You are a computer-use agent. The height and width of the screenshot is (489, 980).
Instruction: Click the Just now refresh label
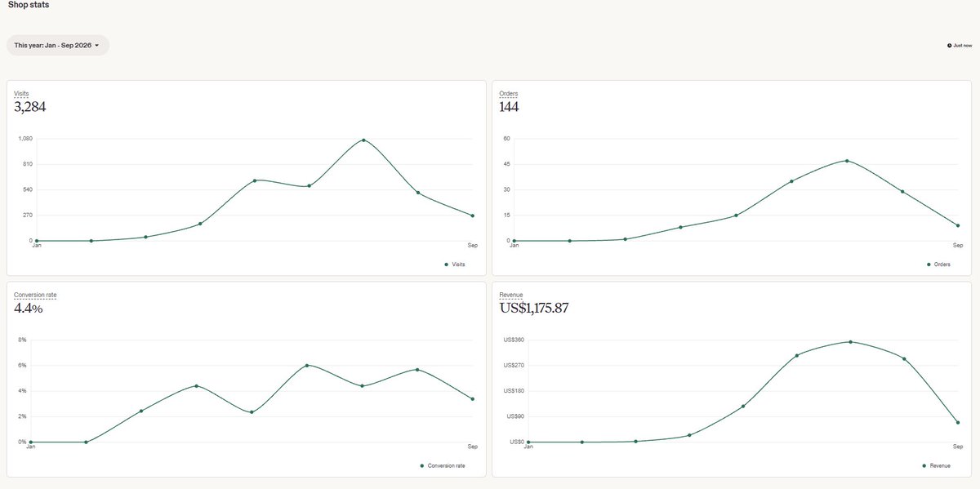tap(963, 46)
